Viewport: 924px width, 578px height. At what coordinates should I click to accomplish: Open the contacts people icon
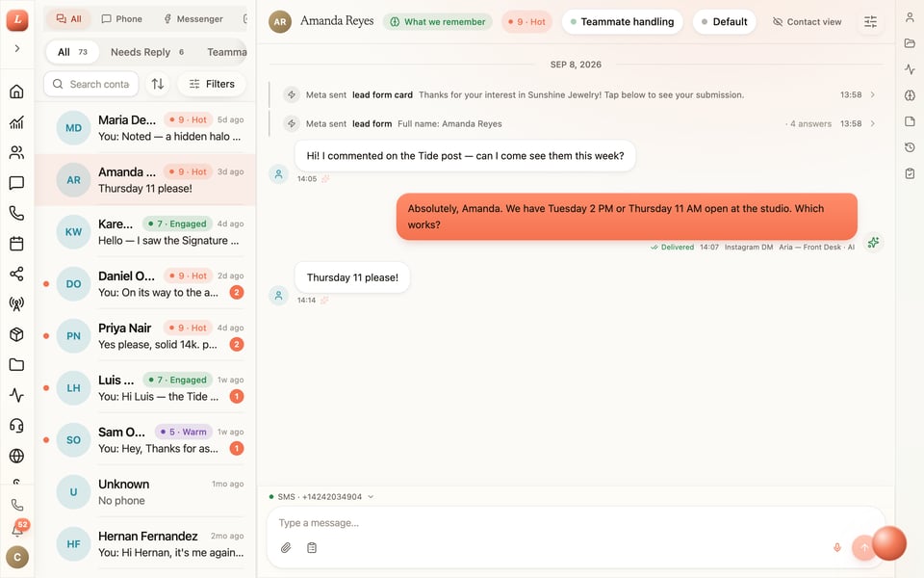click(16, 153)
